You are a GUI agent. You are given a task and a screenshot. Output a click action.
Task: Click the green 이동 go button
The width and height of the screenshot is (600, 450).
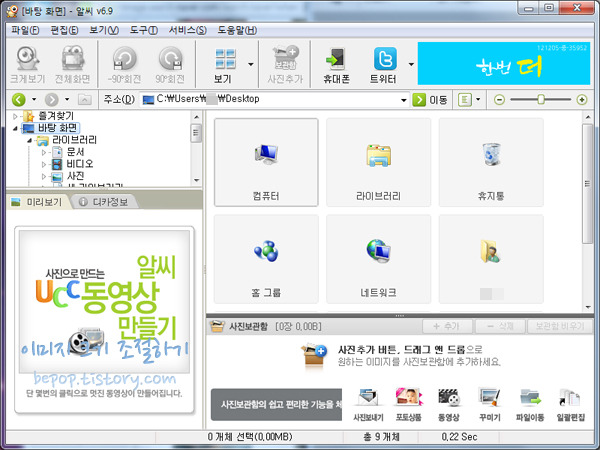(419, 100)
